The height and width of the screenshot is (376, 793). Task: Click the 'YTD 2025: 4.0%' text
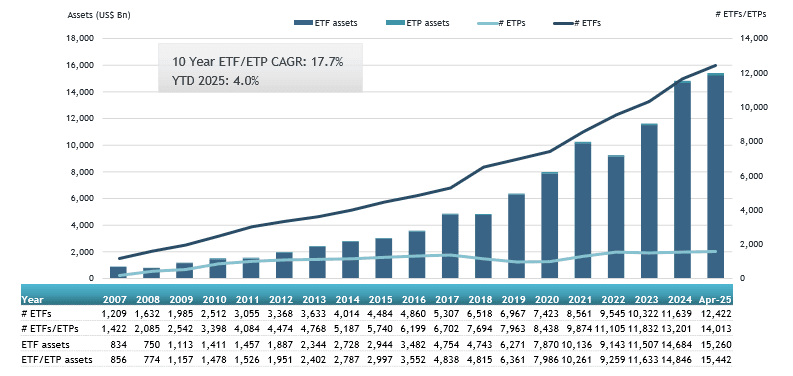click(216, 80)
